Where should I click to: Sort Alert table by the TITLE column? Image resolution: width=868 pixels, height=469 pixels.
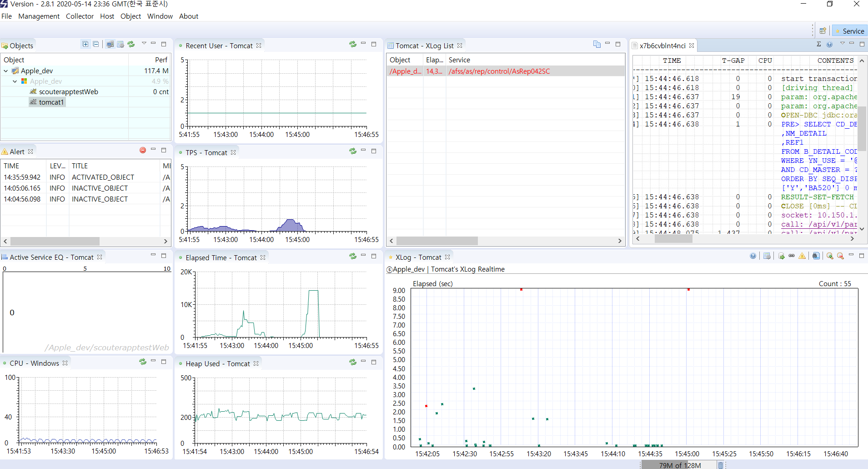coord(115,166)
